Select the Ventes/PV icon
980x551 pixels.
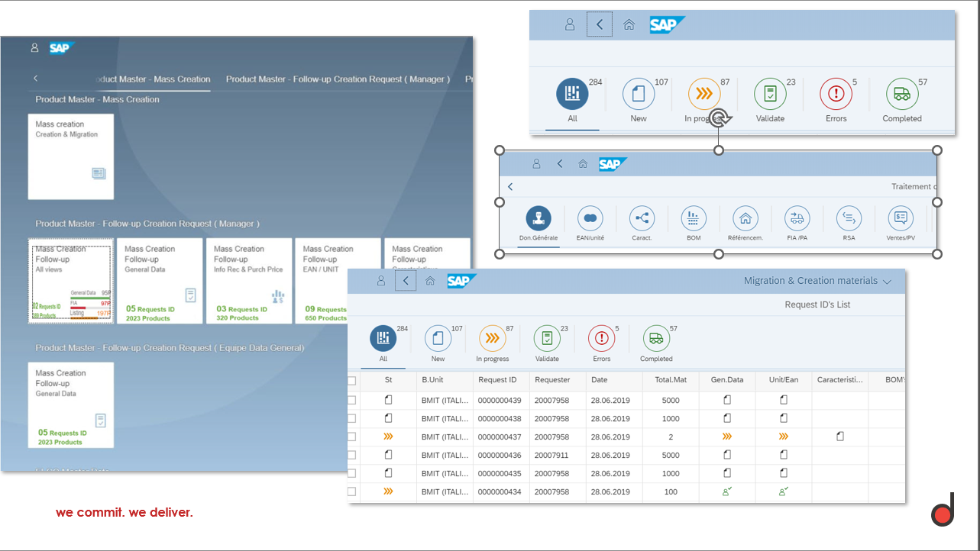(x=901, y=219)
